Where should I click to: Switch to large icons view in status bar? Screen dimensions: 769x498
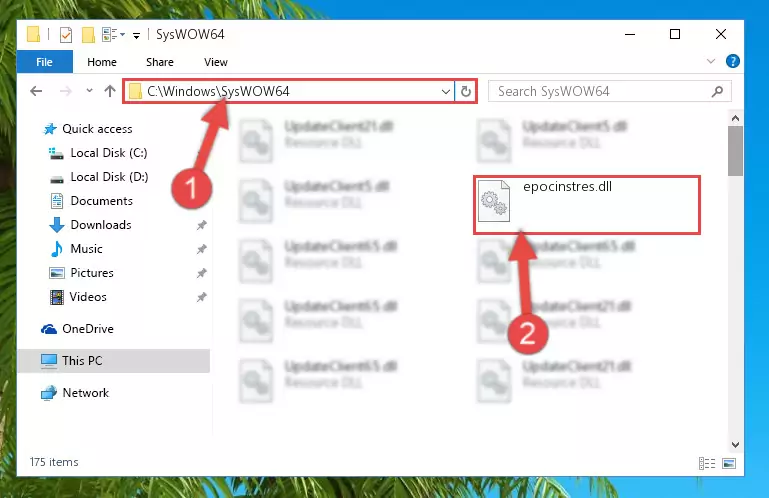point(729,463)
